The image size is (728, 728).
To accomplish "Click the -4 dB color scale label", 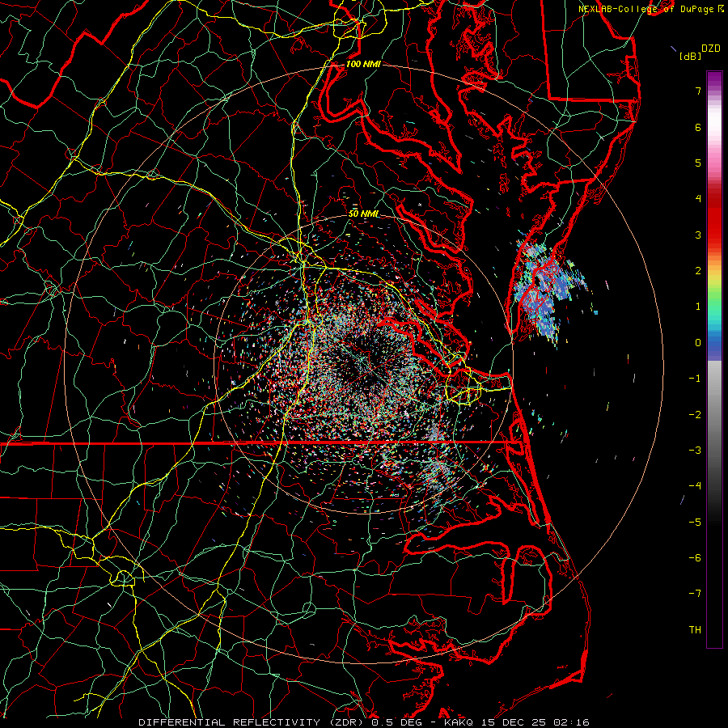I will [x=695, y=486].
